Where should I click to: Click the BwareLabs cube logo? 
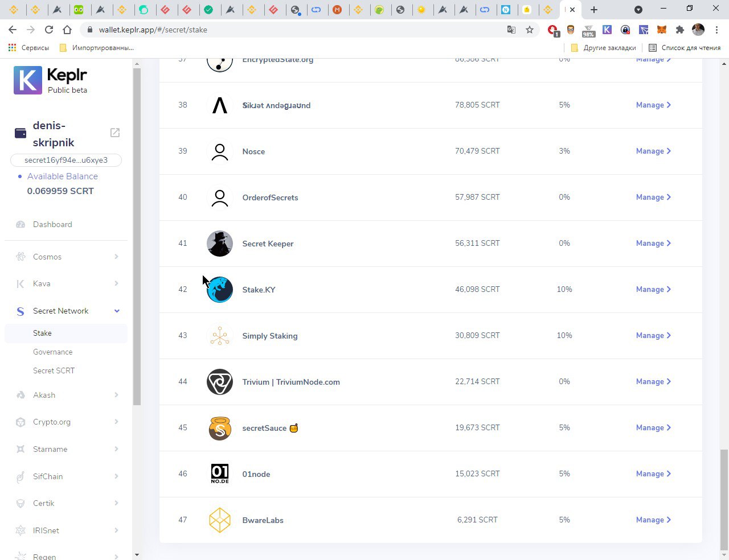[x=220, y=520]
